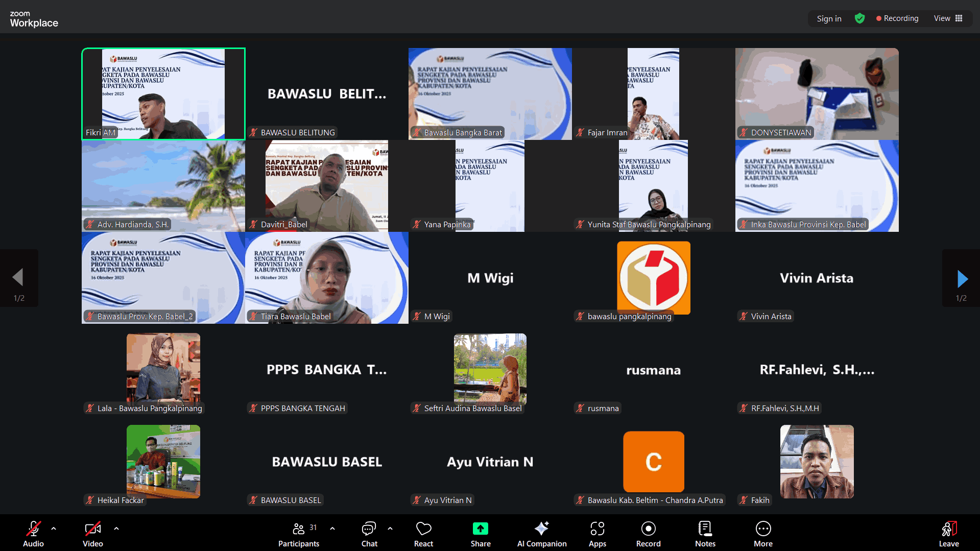Click the muted mic icon for Yana Papinka
Viewport: 980px width, 551px height.
(417, 225)
